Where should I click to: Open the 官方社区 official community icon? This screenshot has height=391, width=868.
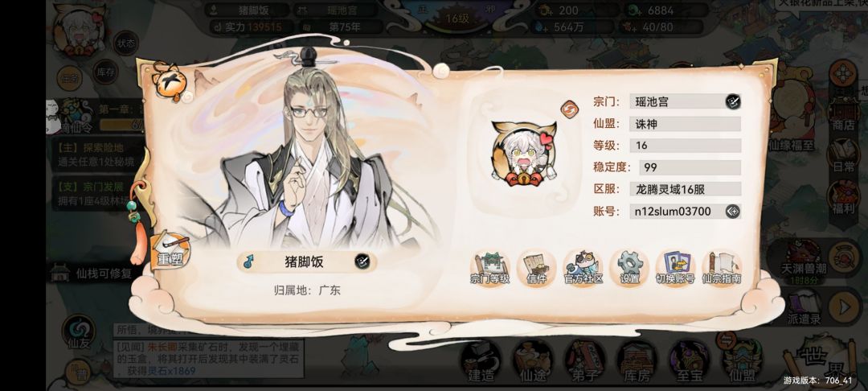(583, 268)
